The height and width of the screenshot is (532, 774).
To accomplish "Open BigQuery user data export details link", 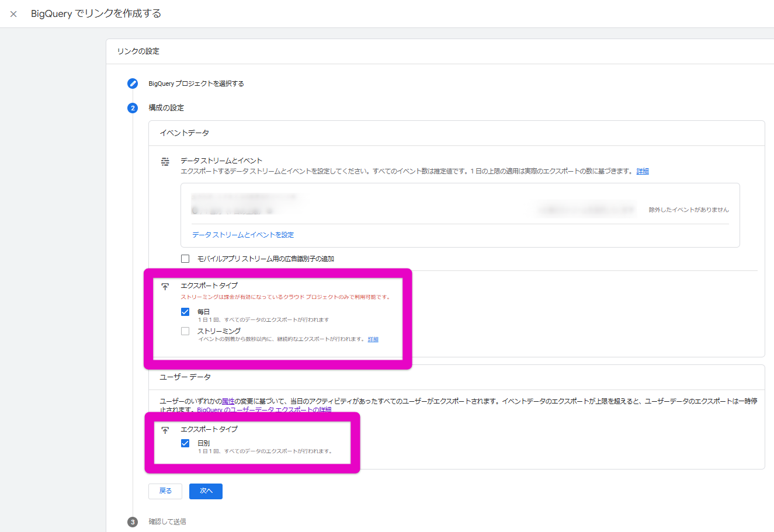I will pos(264,410).
